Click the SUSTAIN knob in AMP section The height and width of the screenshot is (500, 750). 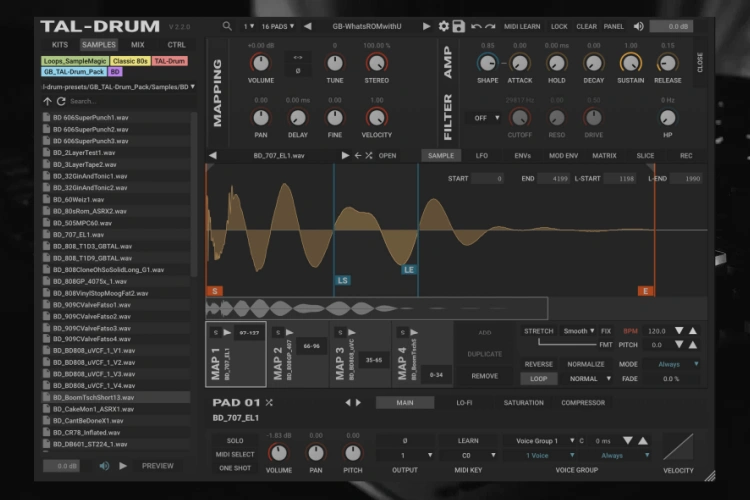point(630,62)
